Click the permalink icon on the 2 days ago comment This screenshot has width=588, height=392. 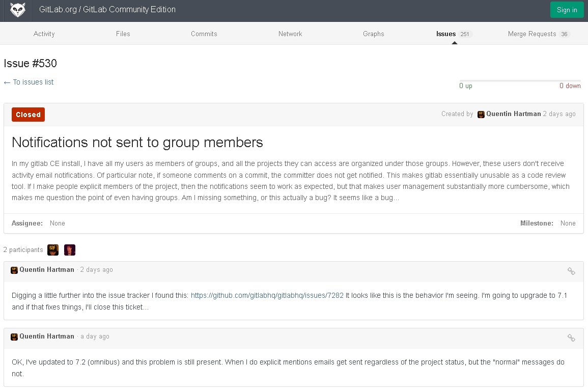pos(571,271)
